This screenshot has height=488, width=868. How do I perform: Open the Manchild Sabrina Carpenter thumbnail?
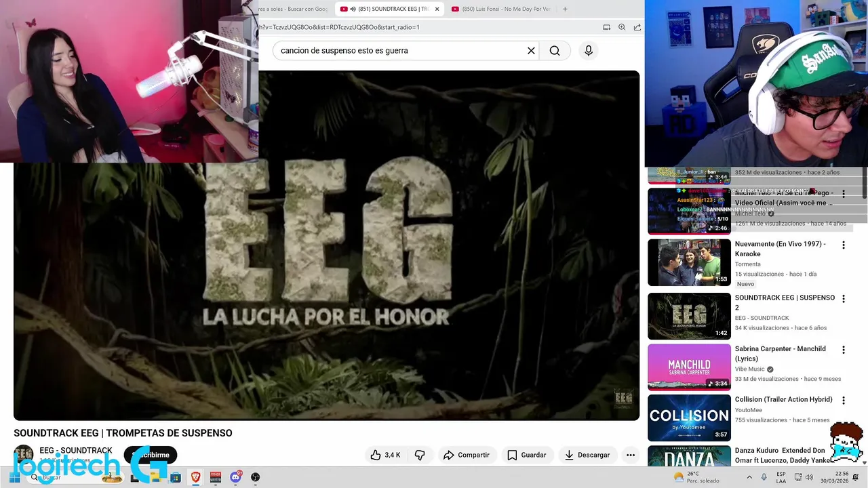[x=689, y=367]
